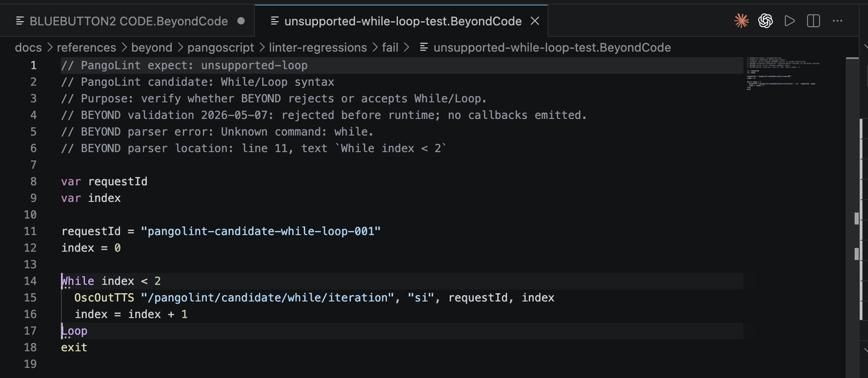The image size is (868, 378).
Task: Click line number 1 in gutter
Action: tap(33, 65)
